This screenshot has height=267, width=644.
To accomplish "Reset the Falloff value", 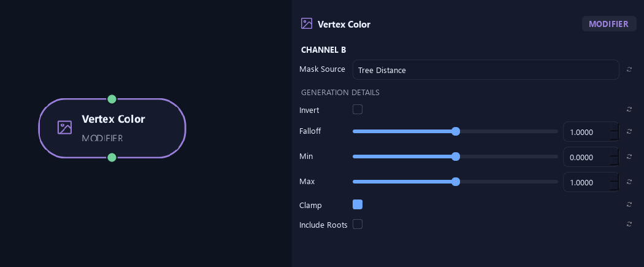I will click(629, 131).
